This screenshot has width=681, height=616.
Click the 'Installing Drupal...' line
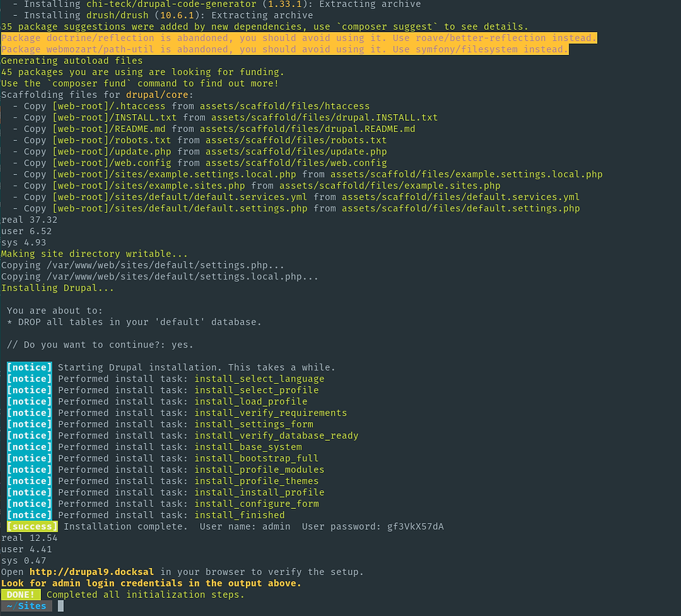(x=57, y=288)
